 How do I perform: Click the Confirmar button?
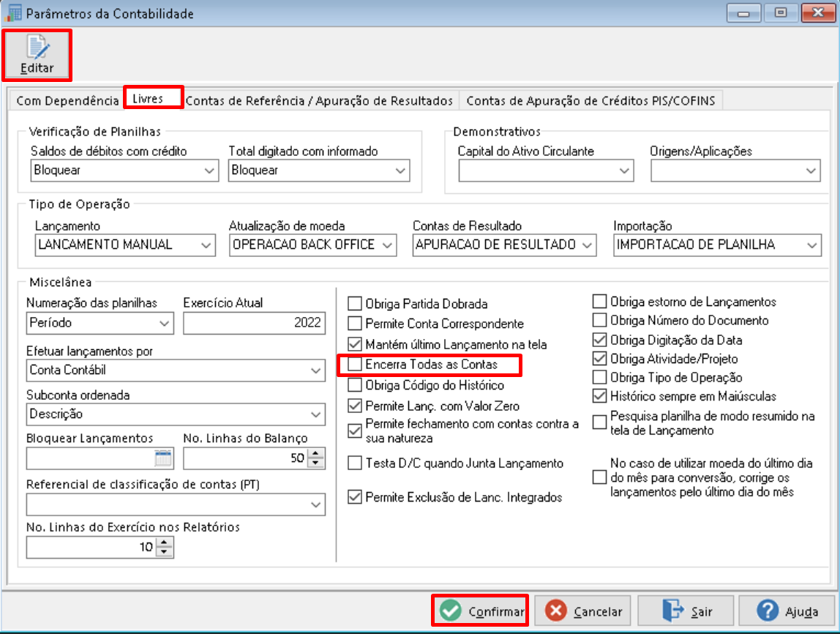(x=481, y=611)
